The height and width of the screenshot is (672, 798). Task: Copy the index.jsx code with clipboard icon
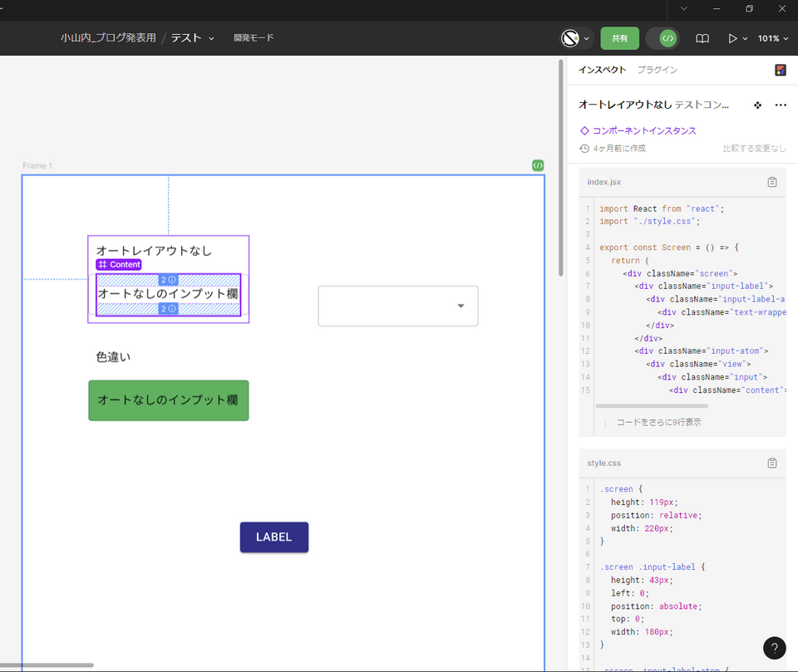click(x=771, y=182)
